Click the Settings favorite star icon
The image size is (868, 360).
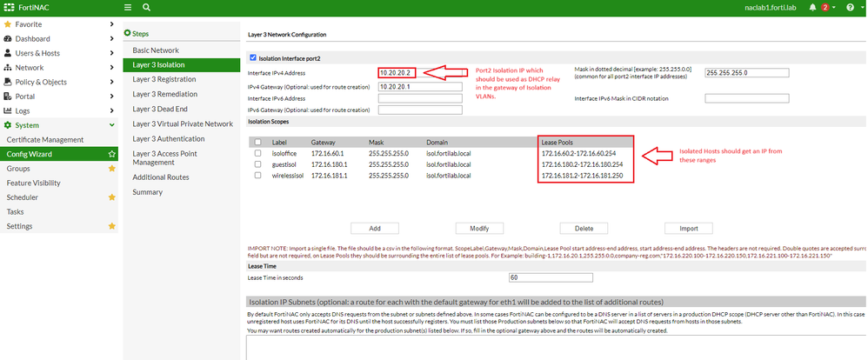111,226
